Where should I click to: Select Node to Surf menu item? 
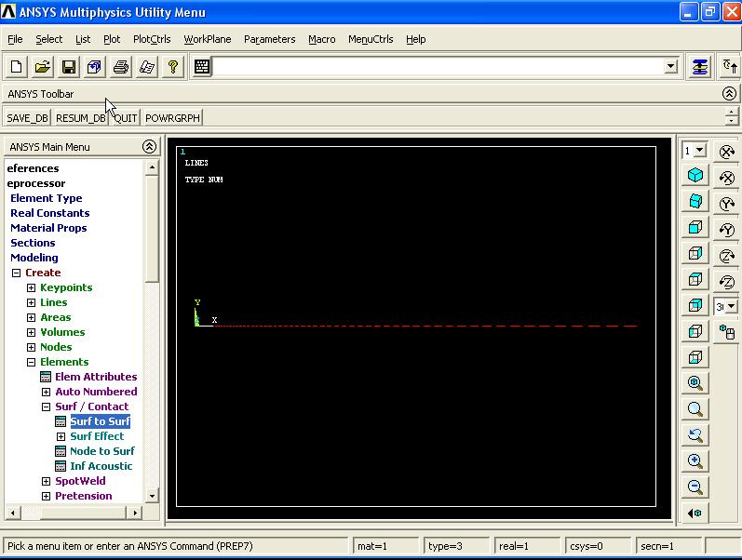coord(102,451)
